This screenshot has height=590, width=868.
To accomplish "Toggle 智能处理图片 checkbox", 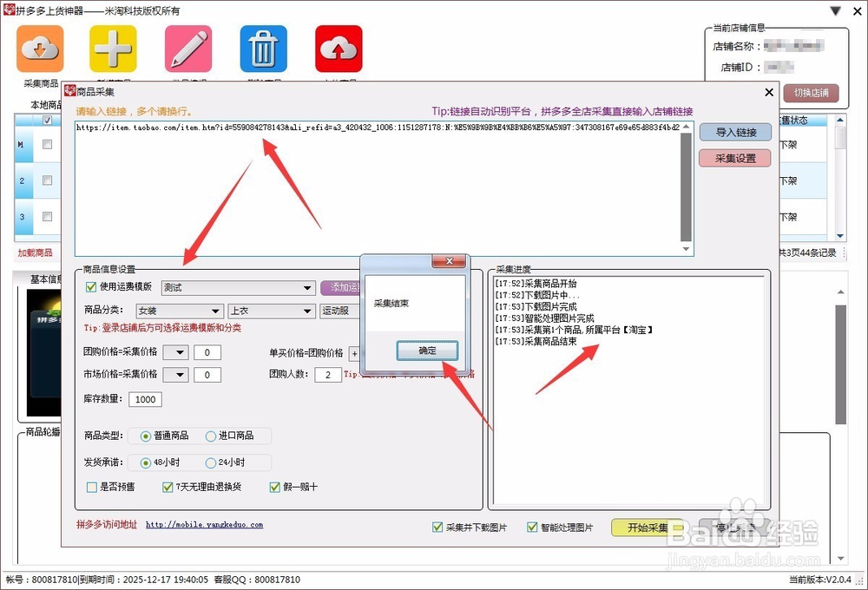I will pos(532,528).
